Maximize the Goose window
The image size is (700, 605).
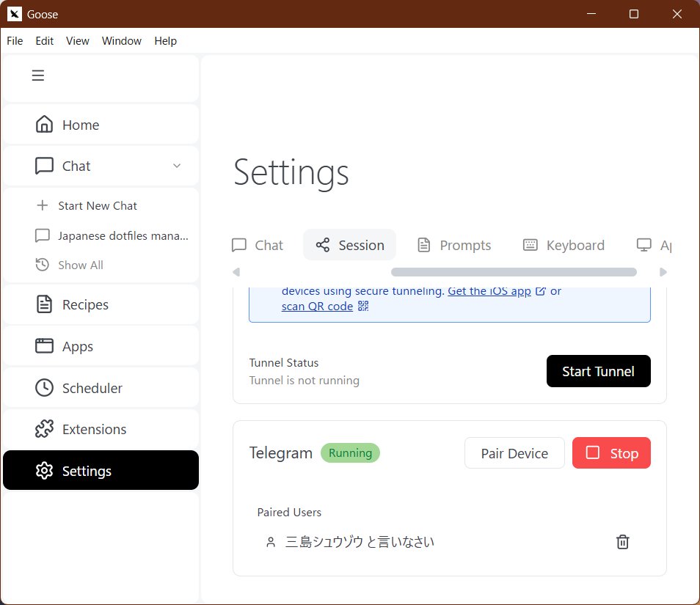coord(633,14)
